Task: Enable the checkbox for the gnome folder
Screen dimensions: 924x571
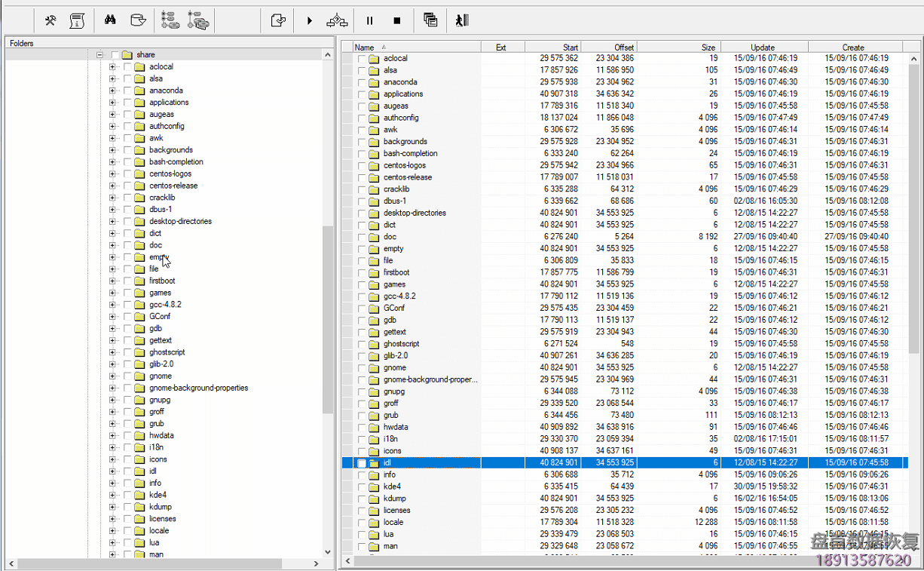Action: (360, 367)
